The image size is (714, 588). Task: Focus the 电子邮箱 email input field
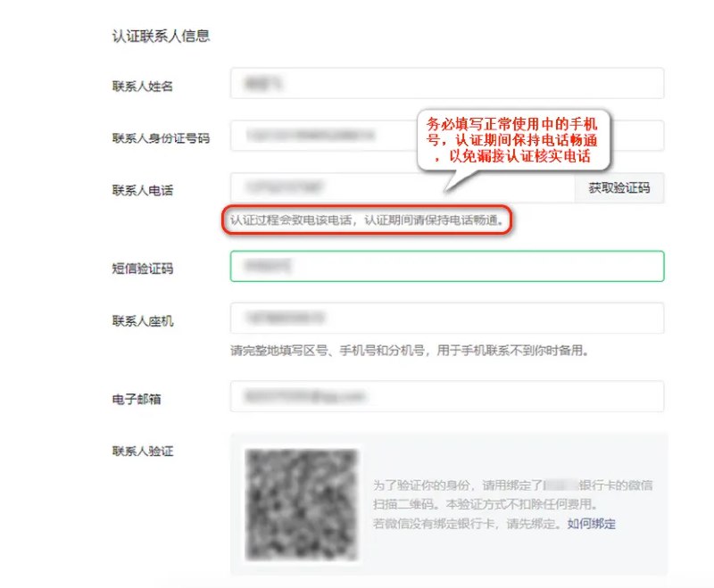(447, 396)
